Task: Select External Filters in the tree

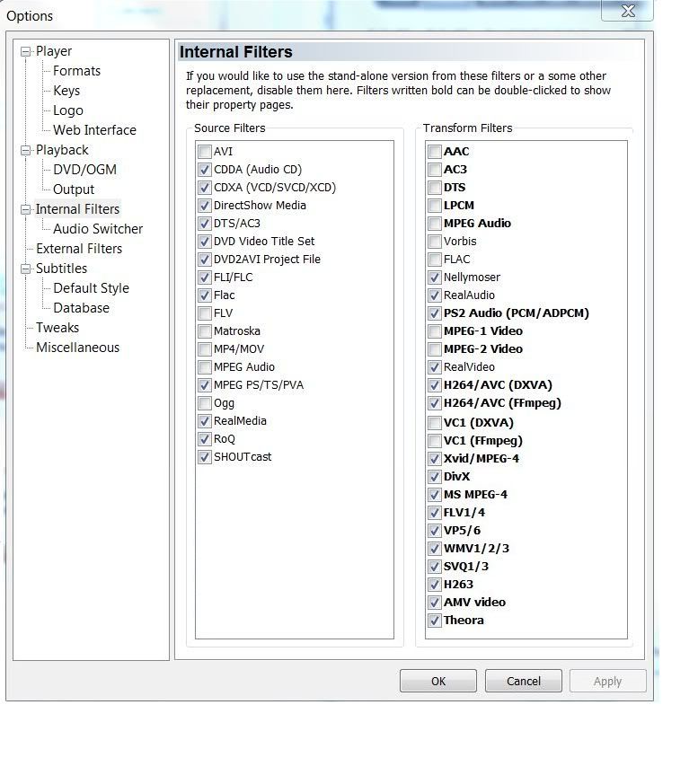Action: coord(78,249)
